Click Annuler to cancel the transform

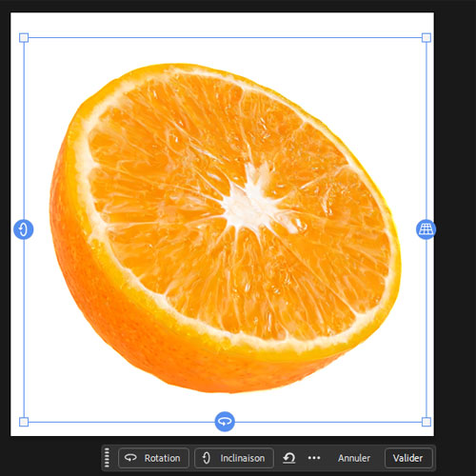click(354, 458)
